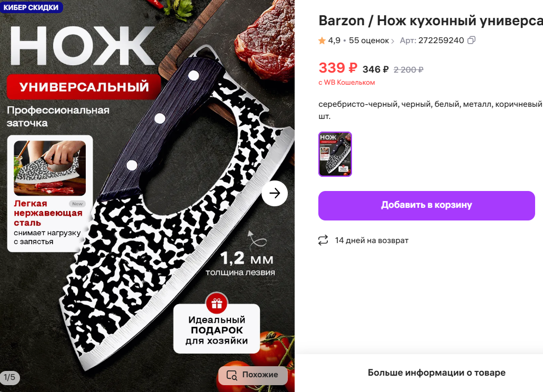
Task: Click the с WB Кошельком label
Action: [x=347, y=83]
